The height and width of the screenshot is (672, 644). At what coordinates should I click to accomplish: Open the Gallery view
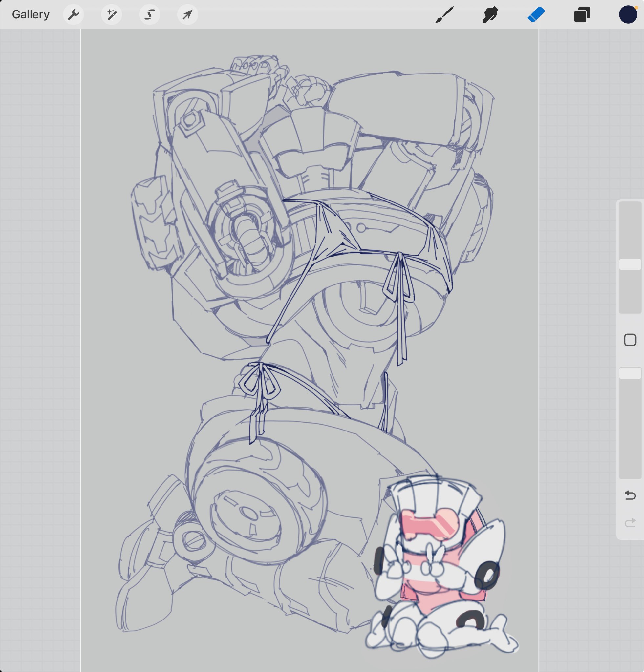click(x=31, y=14)
